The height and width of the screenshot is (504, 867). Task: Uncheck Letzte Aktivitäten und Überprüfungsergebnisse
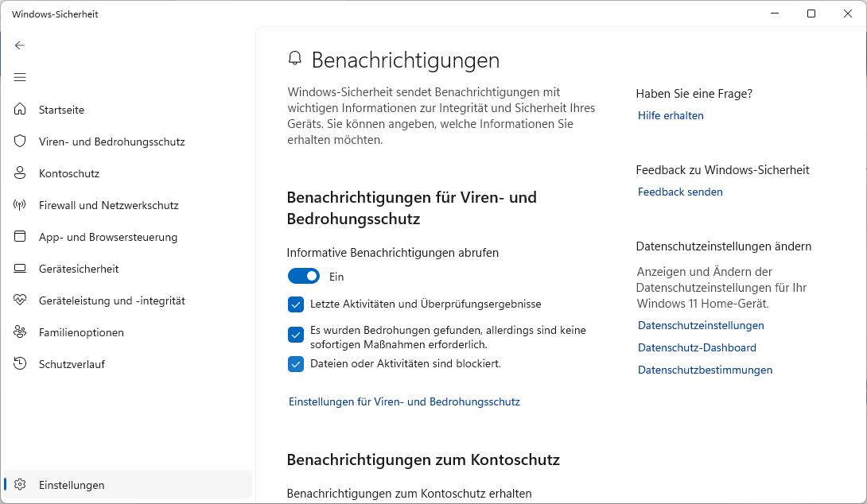pos(296,304)
